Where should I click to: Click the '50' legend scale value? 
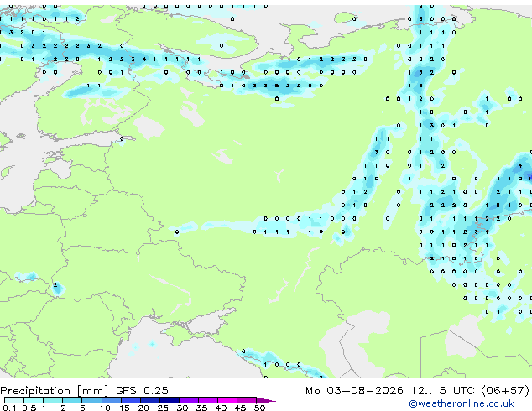click(x=259, y=408)
